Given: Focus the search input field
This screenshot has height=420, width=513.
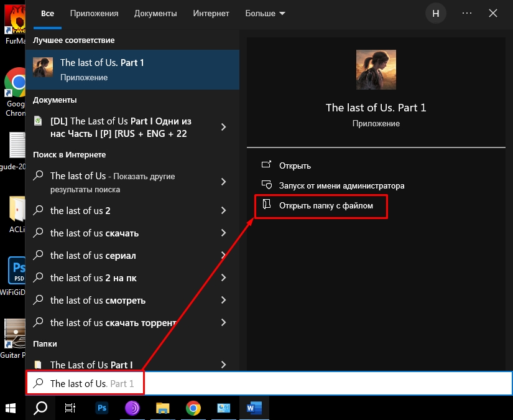Looking at the screenshot, I should (269, 383).
